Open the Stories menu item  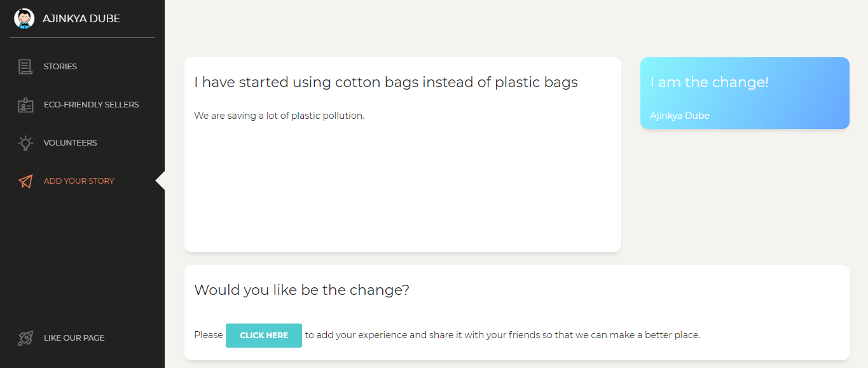60,67
